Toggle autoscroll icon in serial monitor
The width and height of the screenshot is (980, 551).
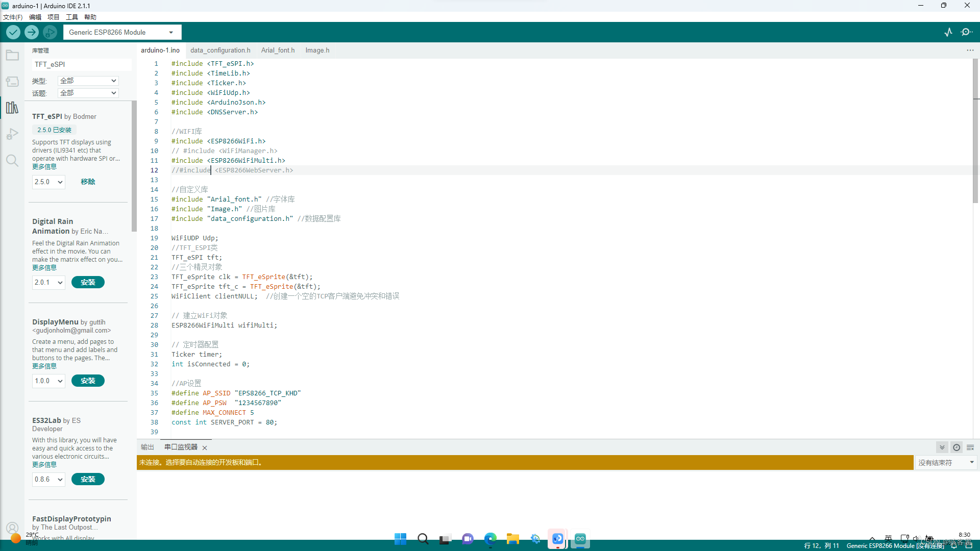tap(942, 447)
